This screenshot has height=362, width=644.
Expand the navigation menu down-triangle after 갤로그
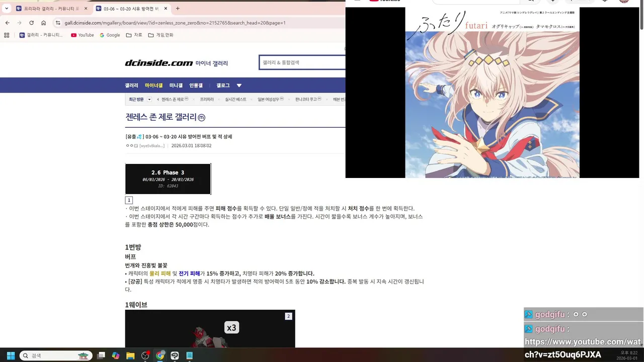239,85
